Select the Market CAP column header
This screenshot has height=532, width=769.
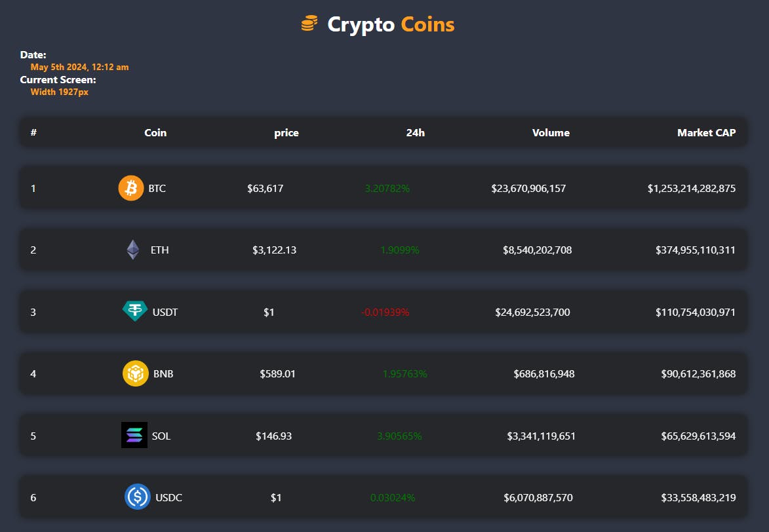click(x=706, y=133)
